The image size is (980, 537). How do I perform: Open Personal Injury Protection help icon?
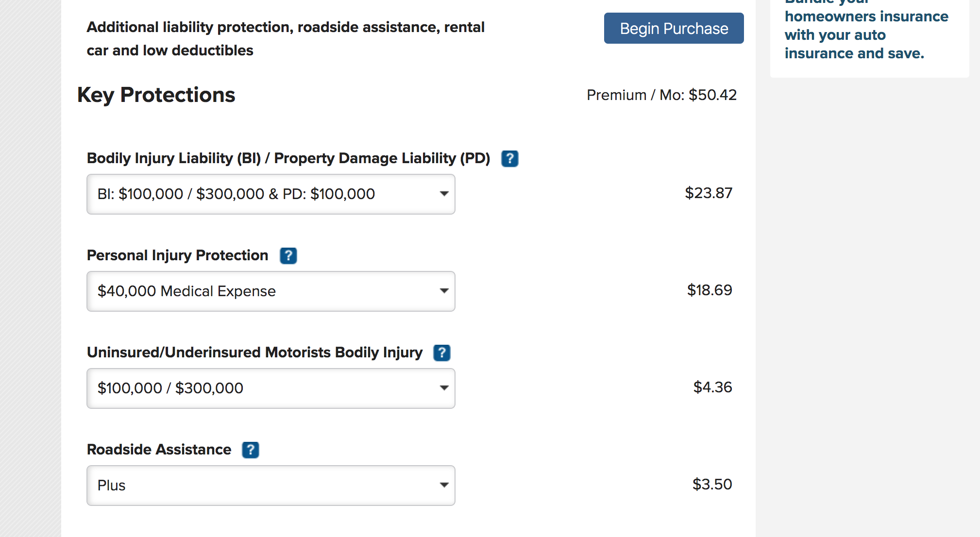click(288, 256)
